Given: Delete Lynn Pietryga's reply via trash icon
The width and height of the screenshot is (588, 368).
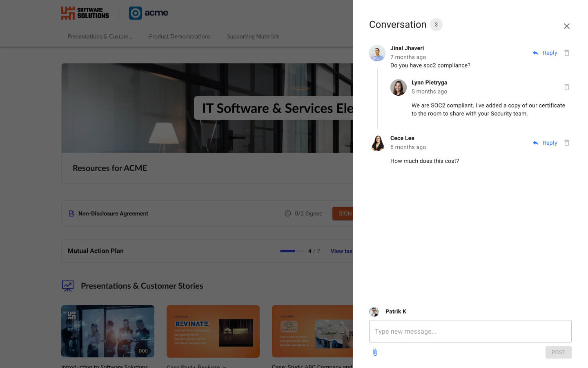Looking at the screenshot, I should (567, 87).
